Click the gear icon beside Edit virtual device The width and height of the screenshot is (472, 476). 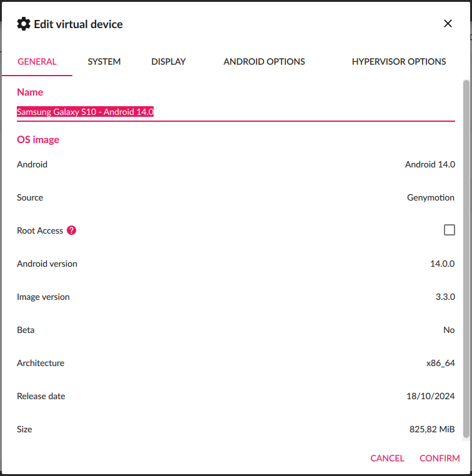click(x=24, y=24)
